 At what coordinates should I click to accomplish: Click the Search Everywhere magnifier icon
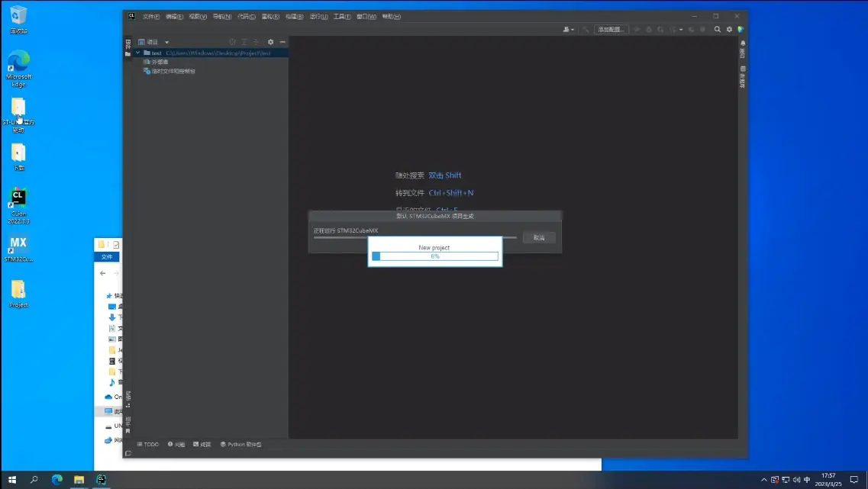tap(718, 29)
